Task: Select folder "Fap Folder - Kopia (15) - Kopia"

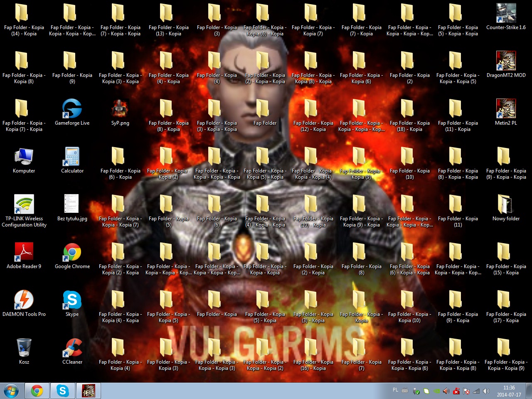Action: 506,259
